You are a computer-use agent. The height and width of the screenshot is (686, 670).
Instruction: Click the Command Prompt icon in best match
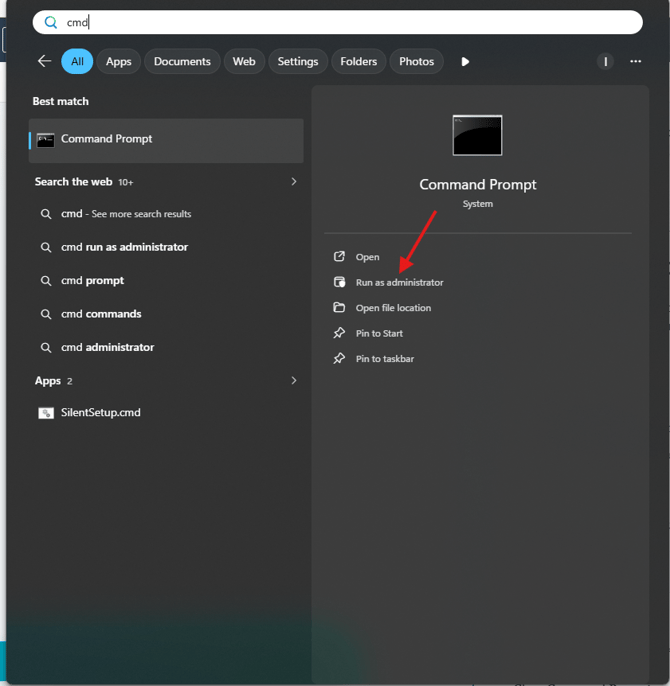coord(46,140)
